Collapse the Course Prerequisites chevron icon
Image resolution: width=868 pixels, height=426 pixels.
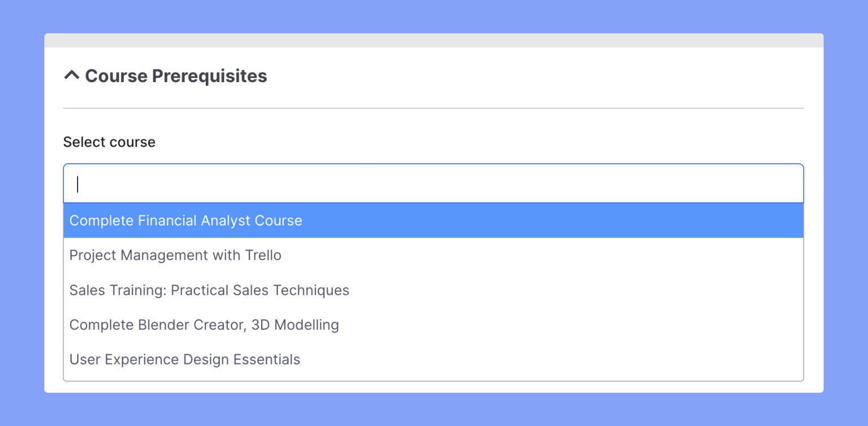(x=72, y=75)
